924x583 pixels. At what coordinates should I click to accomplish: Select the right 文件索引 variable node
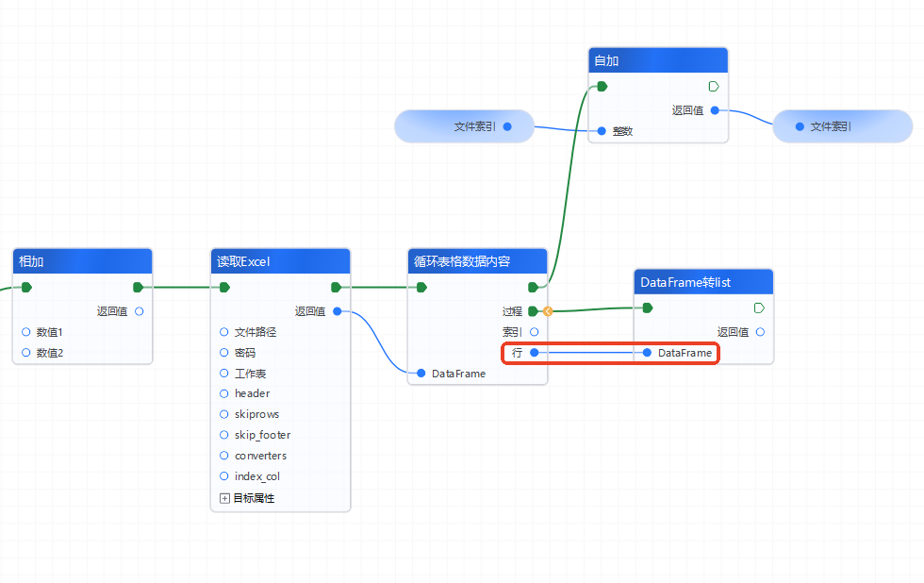[830, 126]
